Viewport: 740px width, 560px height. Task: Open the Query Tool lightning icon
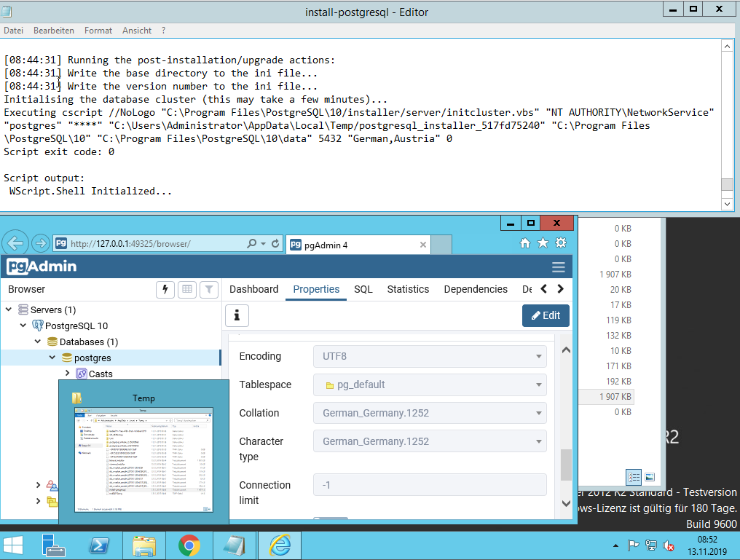tap(165, 290)
